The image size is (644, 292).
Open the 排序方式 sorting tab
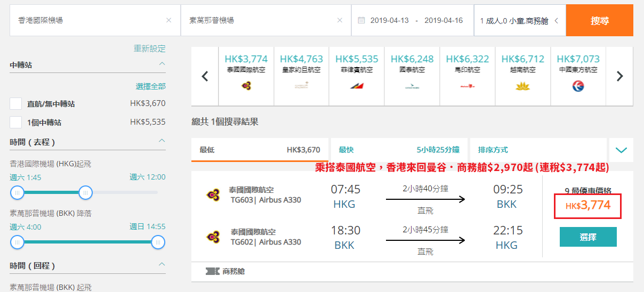538,150
